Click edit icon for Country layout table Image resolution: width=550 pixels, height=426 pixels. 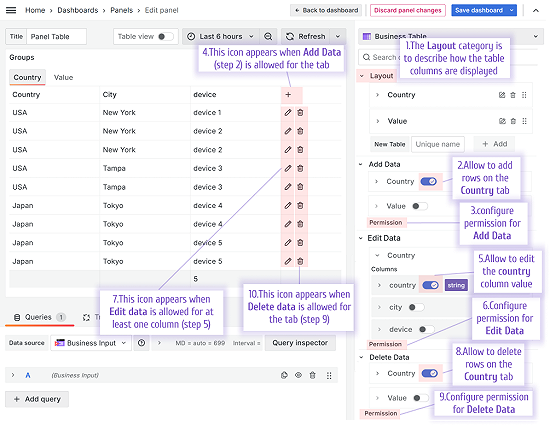pos(502,95)
